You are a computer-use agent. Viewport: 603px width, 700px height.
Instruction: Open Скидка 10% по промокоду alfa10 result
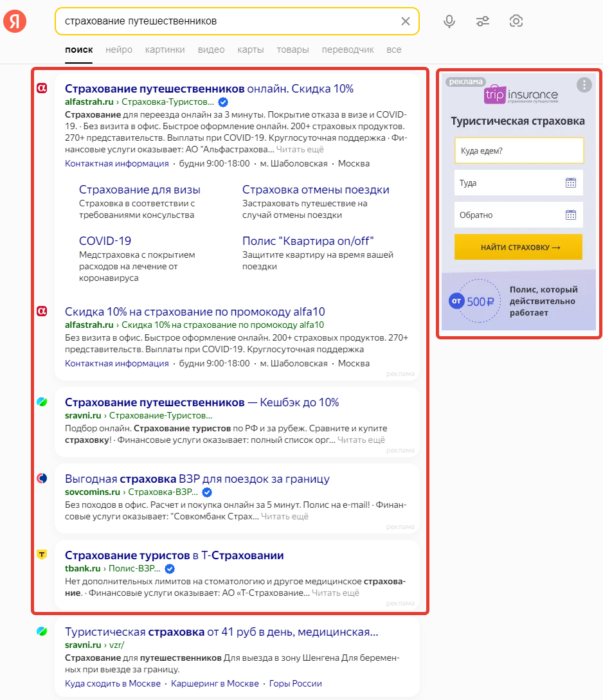tap(195, 312)
